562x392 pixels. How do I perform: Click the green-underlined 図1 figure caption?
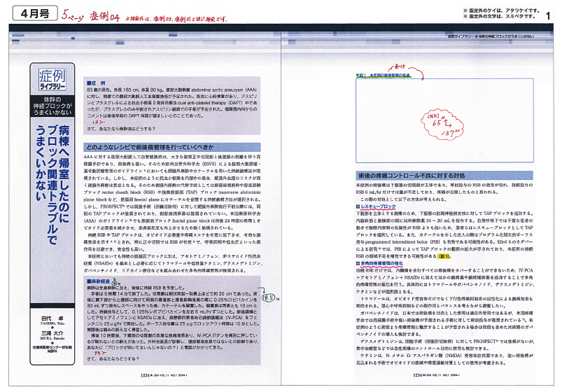[x=382, y=73]
